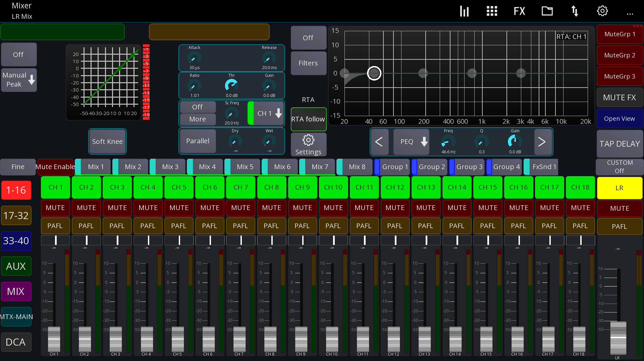The height and width of the screenshot is (361, 644).
Task: Click the Open View button
Action: [620, 119]
